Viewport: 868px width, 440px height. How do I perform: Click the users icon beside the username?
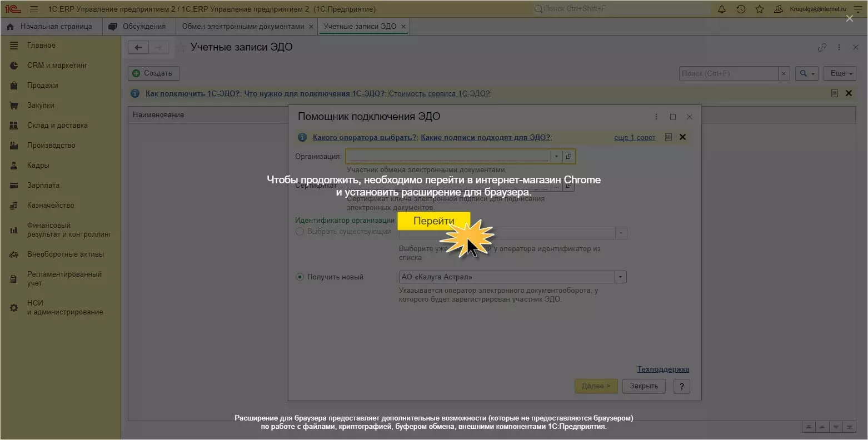(x=779, y=9)
